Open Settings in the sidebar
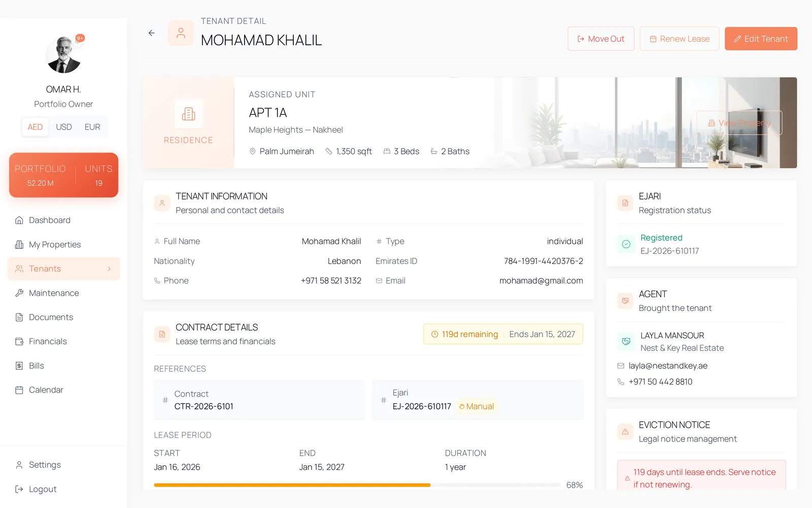Image resolution: width=812 pixels, height=508 pixels. click(64, 465)
